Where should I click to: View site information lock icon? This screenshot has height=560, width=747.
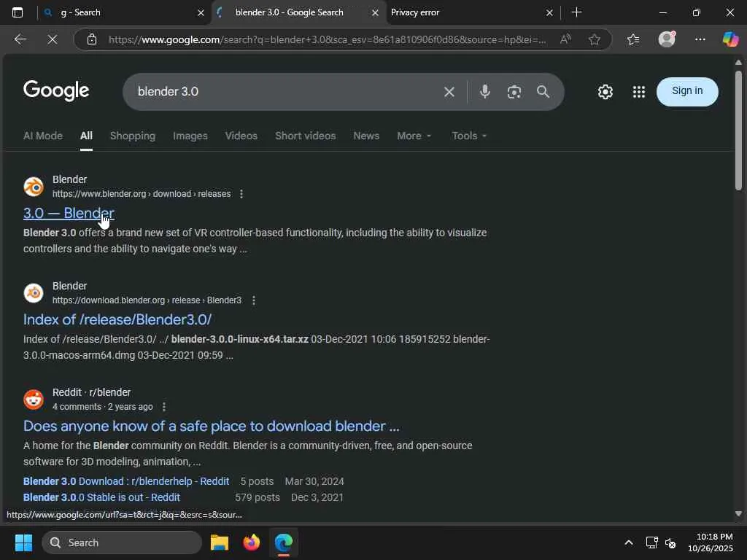92,39
